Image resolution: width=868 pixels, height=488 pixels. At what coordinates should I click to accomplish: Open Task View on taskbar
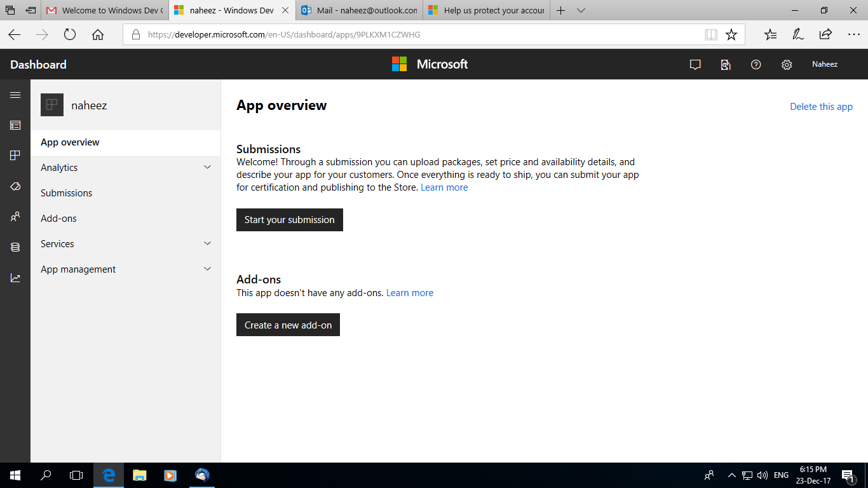[x=76, y=475]
